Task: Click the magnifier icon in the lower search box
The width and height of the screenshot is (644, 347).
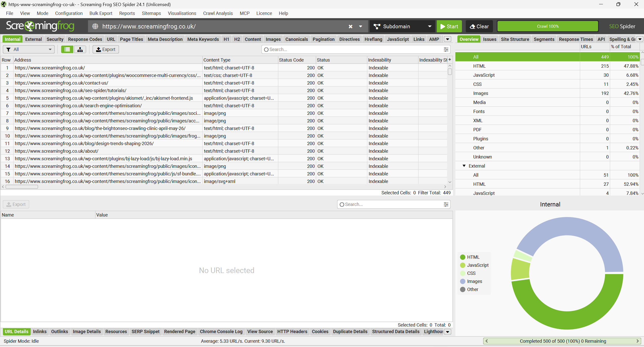Action: [x=342, y=204]
